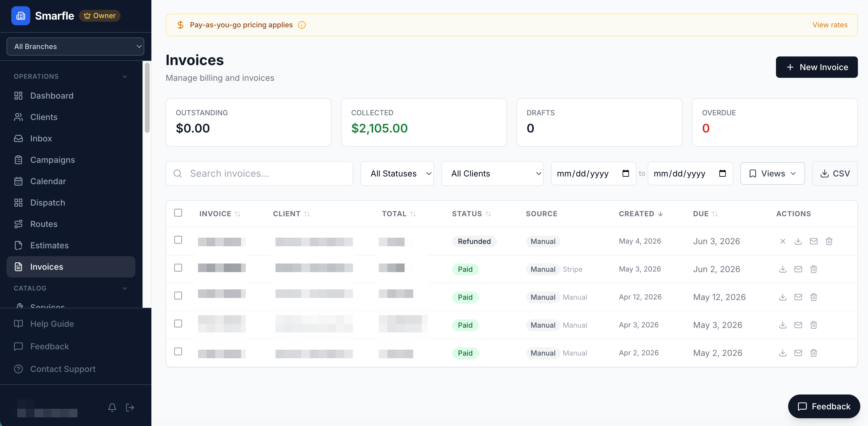Navigate to Campaigns
Viewport: 868px width, 426px height.
[71, 160]
